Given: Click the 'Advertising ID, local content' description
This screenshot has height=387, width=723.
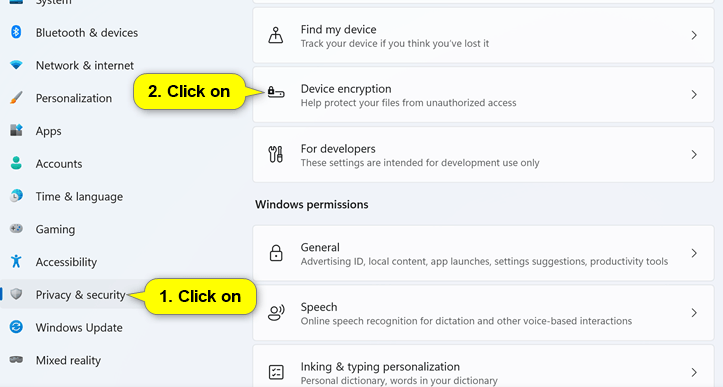Looking at the screenshot, I should 484,261.
